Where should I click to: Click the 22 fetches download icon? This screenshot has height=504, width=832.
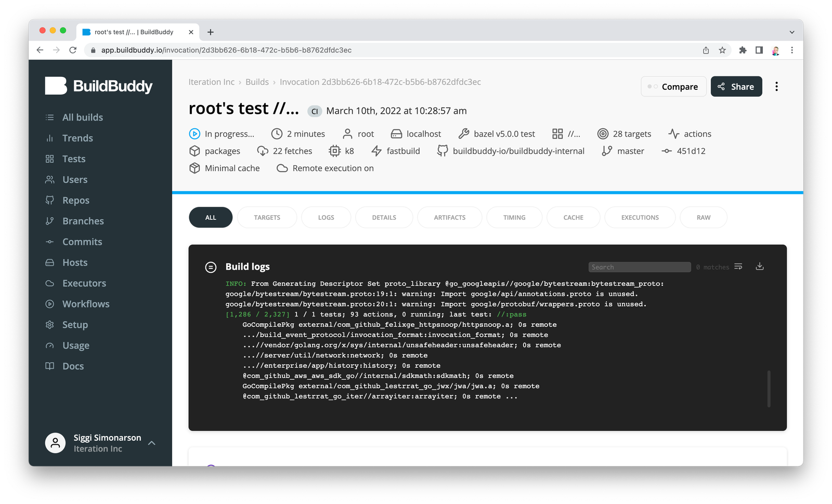(x=263, y=151)
